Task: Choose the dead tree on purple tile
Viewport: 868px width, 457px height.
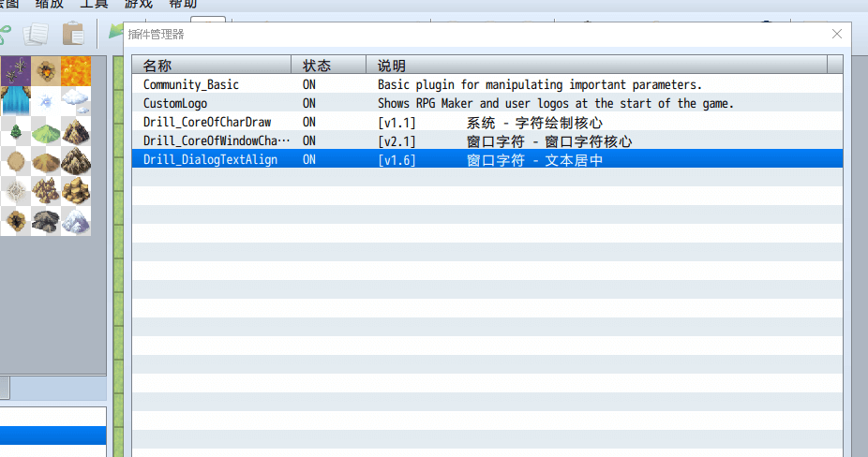Action: pyautogui.click(x=15, y=70)
